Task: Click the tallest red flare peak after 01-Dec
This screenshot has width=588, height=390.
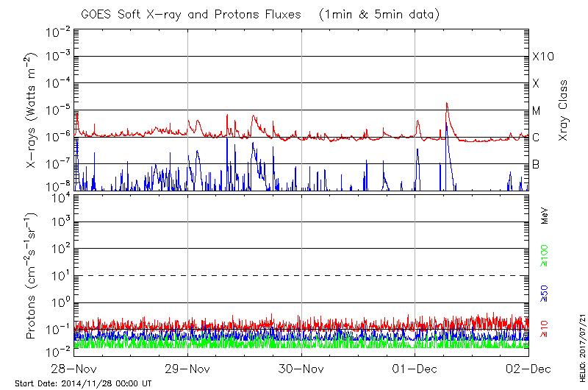Action: [446, 104]
